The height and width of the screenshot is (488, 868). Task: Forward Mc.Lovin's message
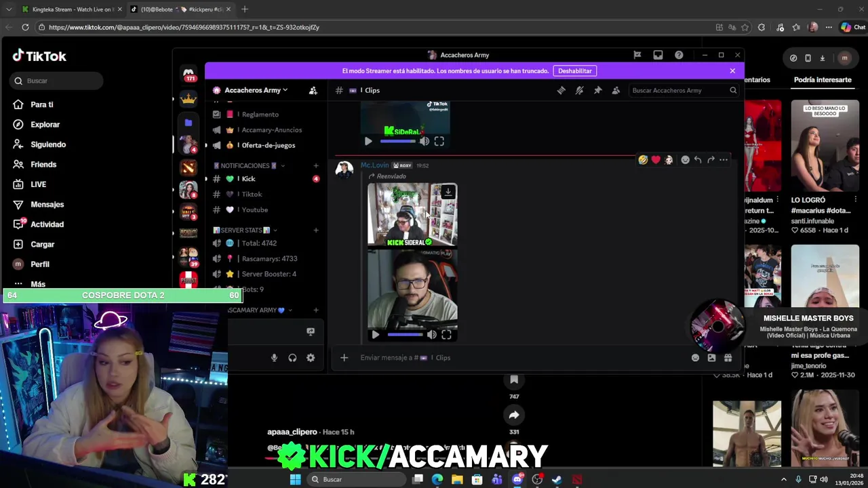(711, 160)
